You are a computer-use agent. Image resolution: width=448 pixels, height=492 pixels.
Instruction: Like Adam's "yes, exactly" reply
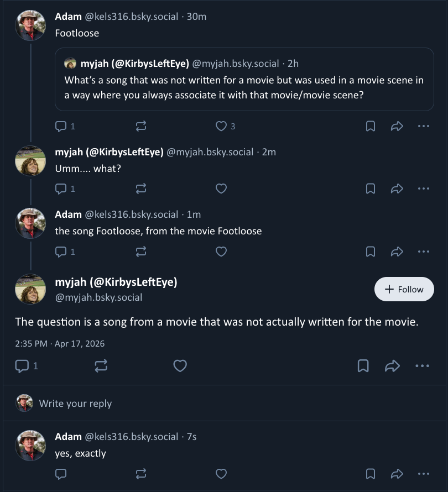point(221,474)
